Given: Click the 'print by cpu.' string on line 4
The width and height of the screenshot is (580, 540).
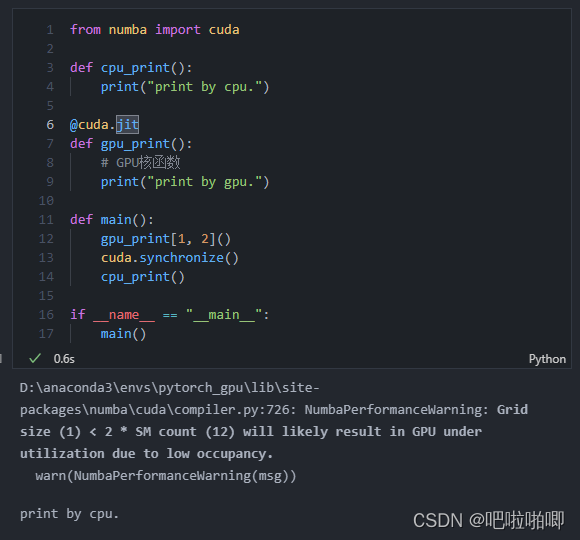Looking at the screenshot, I should 204,87.
